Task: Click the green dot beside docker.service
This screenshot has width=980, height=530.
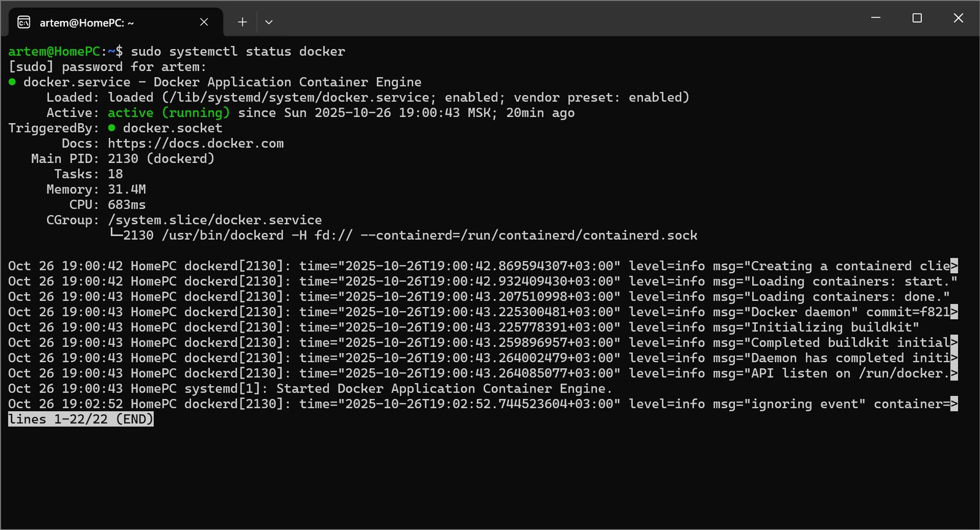Action: [12, 82]
